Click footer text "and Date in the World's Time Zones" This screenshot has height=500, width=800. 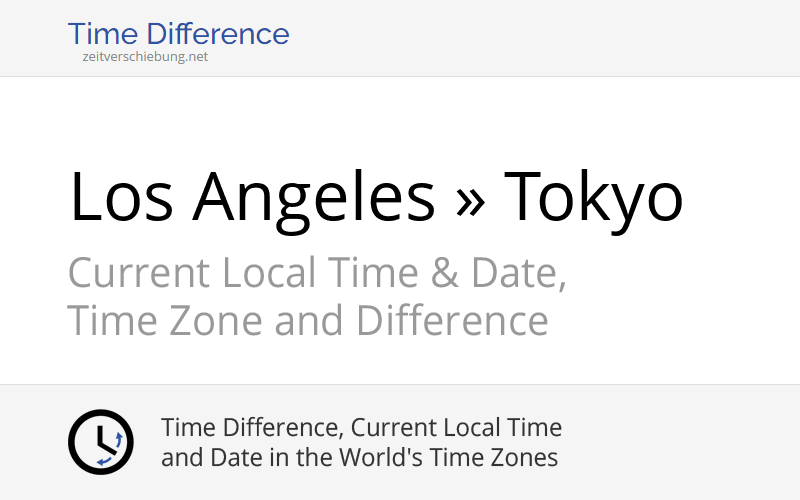pyautogui.click(x=360, y=457)
